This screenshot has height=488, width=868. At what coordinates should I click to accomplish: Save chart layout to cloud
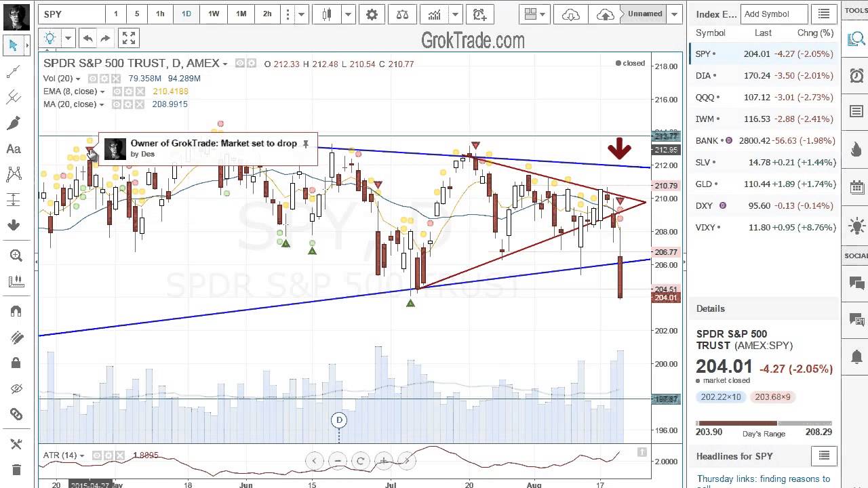(605, 14)
